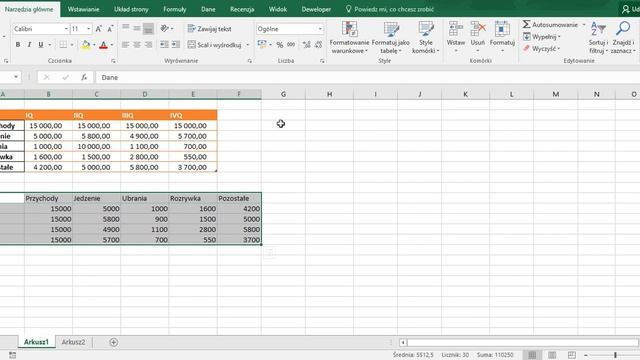The width and height of the screenshot is (640, 360).
Task: Switch to the Recenzja tab
Action: point(242,9)
